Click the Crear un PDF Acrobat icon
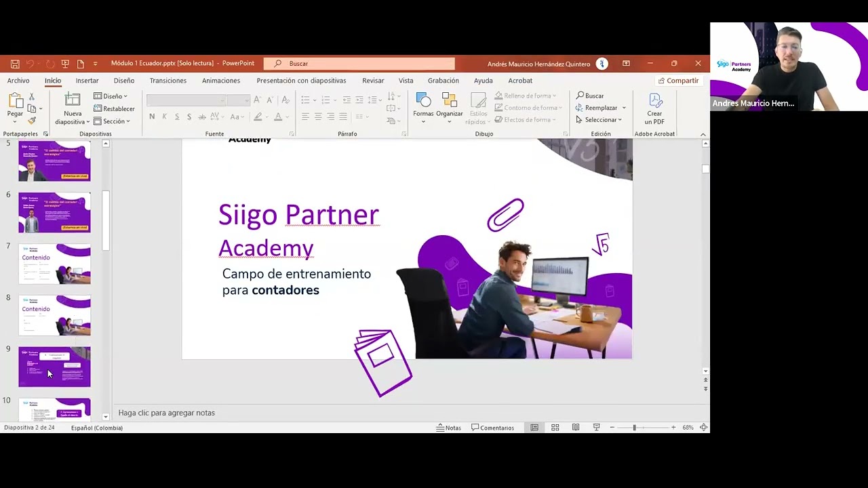Viewport: 868px width, 488px height. pyautogui.click(x=654, y=108)
